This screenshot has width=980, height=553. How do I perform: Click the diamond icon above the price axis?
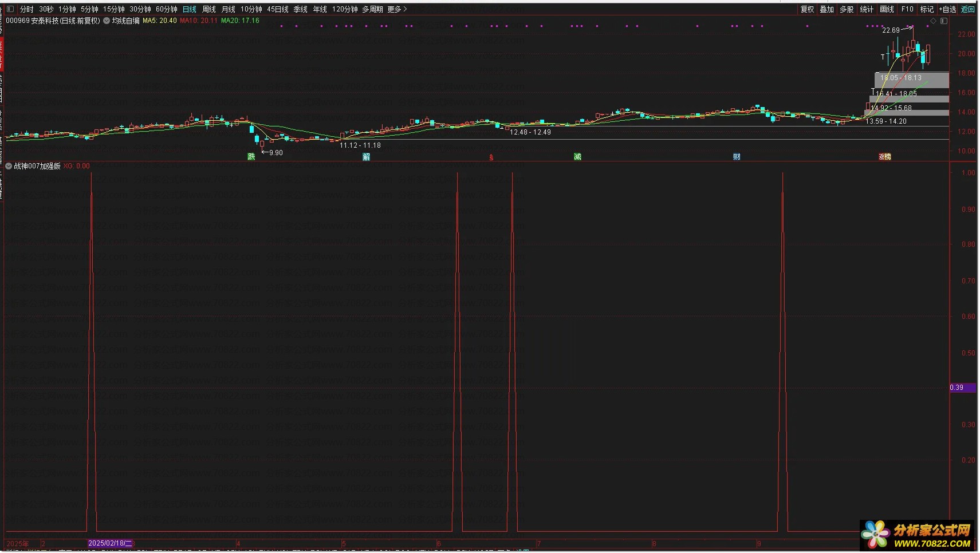(933, 21)
